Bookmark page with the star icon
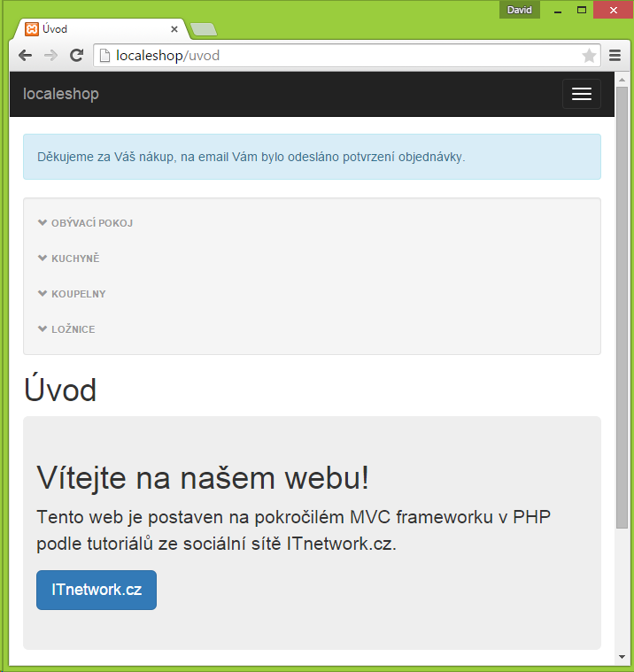634x672 pixels. point(589,56)
